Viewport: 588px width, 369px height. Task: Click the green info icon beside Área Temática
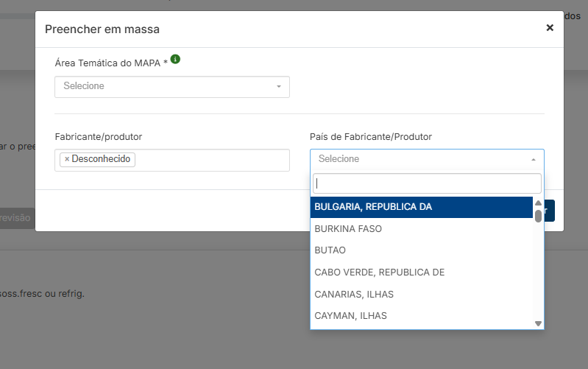point(175,60)
